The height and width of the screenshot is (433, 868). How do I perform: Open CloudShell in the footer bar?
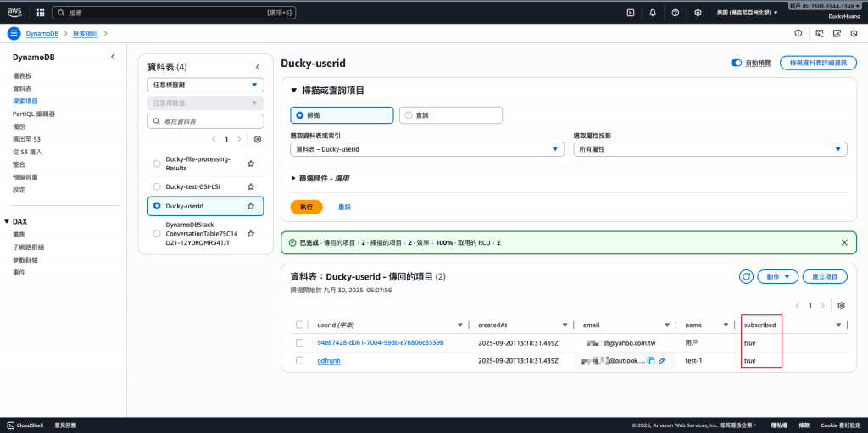pos(25,425)
